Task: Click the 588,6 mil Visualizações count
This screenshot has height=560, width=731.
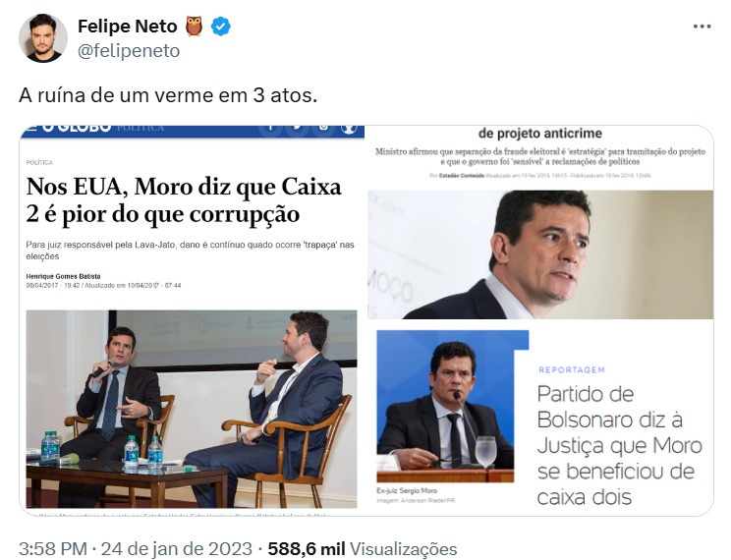Action: point(363,549)
